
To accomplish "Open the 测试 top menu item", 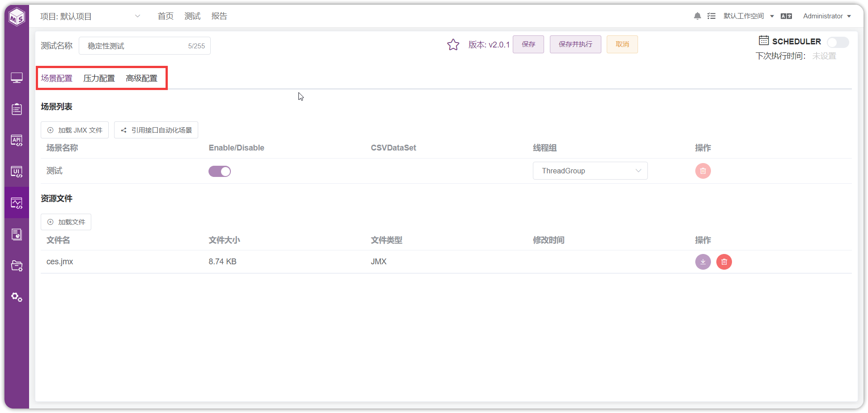I will pos(192,16).
